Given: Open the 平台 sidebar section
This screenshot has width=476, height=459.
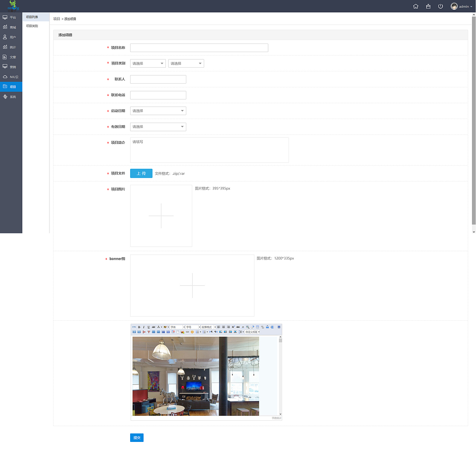Looking at the screenshot, I should click(x=11, y=17).
